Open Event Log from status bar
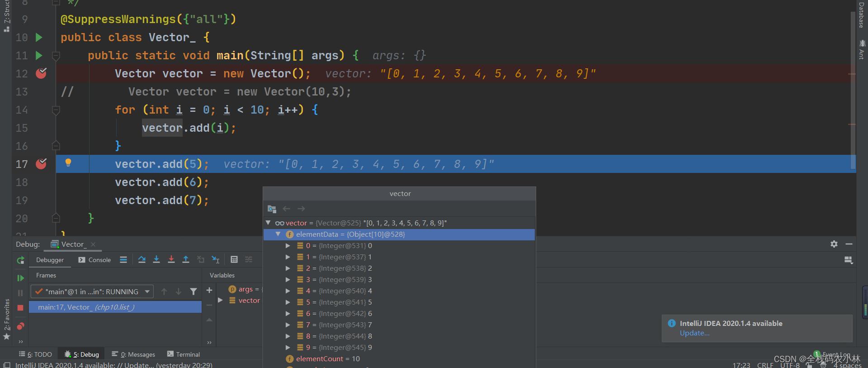This screenshot has height=368, width=868. (833, 354)
